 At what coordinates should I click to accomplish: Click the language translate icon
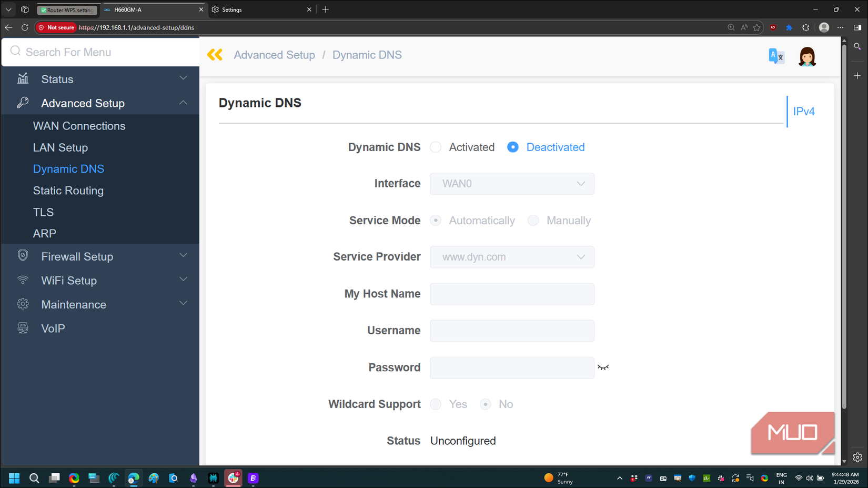click(x=776, y=56)
